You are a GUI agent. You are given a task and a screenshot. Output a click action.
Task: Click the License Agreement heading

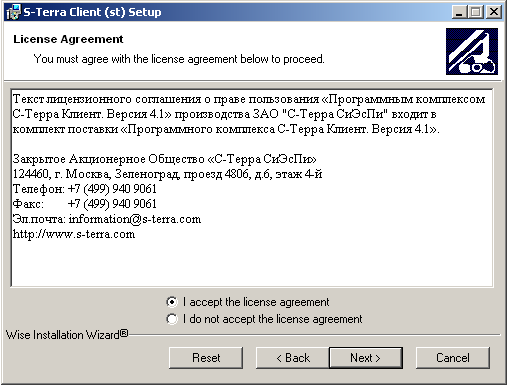(x=68, y=39)
